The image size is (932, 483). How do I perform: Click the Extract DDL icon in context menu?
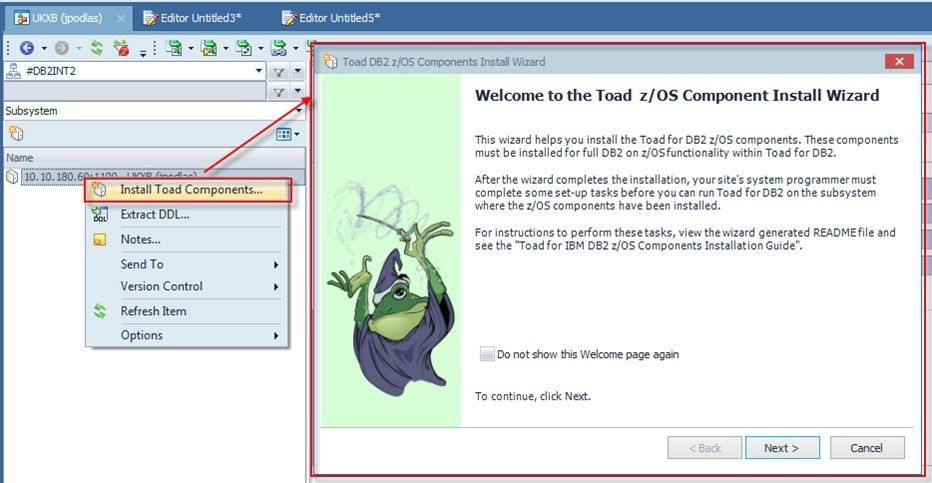click(100, 214)
